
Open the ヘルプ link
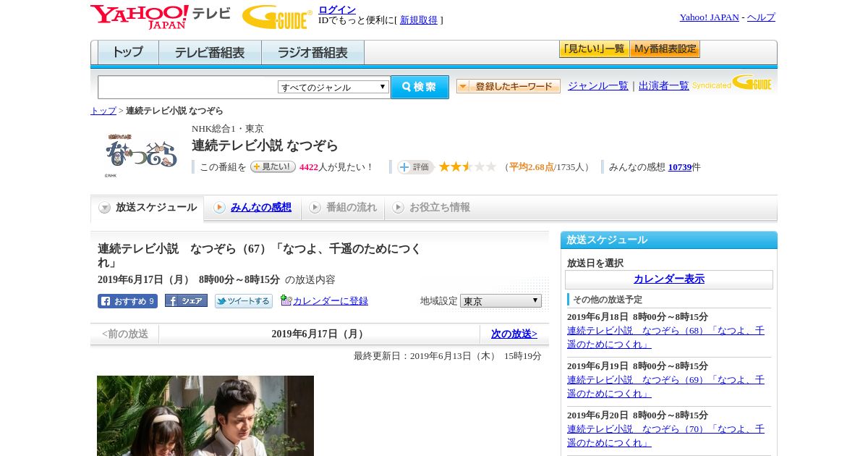click(x=761, y=17)
